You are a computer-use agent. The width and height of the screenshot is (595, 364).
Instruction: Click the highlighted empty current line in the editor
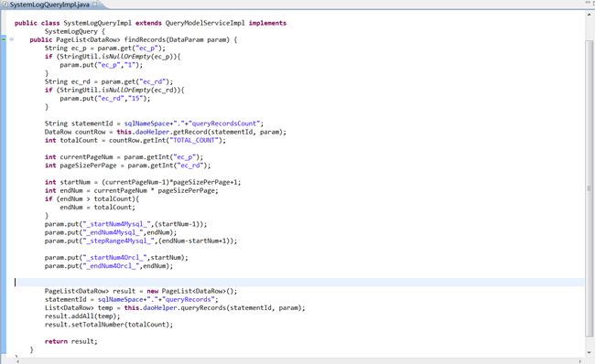pos(299,282)
